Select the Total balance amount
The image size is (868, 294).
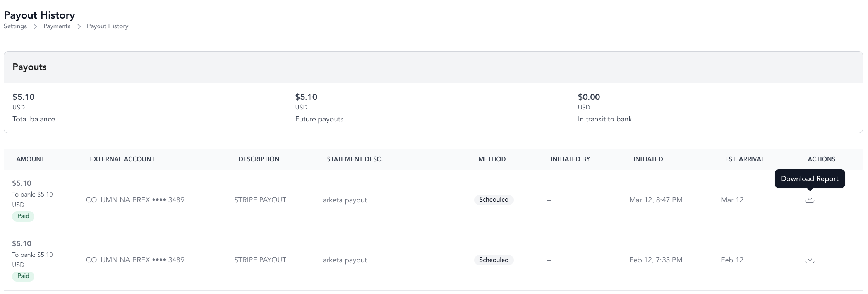coord(24,97)
